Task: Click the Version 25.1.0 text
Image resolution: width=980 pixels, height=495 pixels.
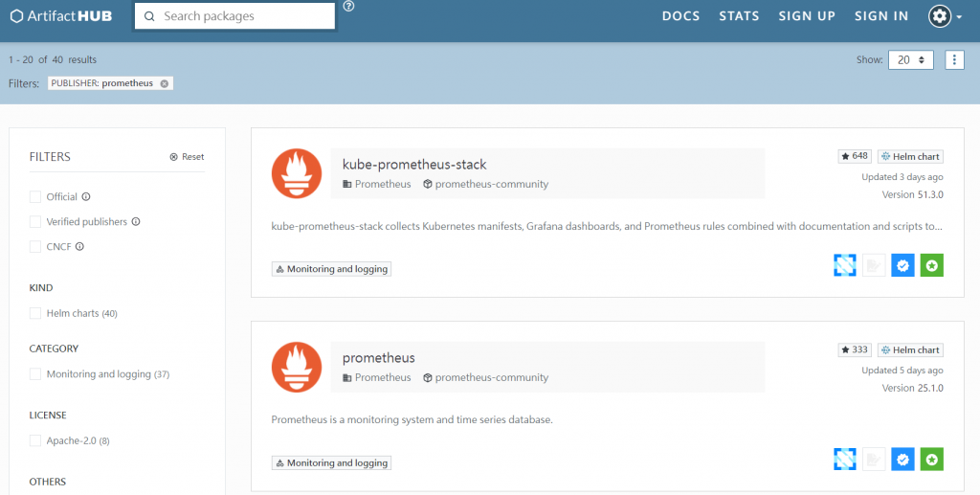Action: point(912,388)
